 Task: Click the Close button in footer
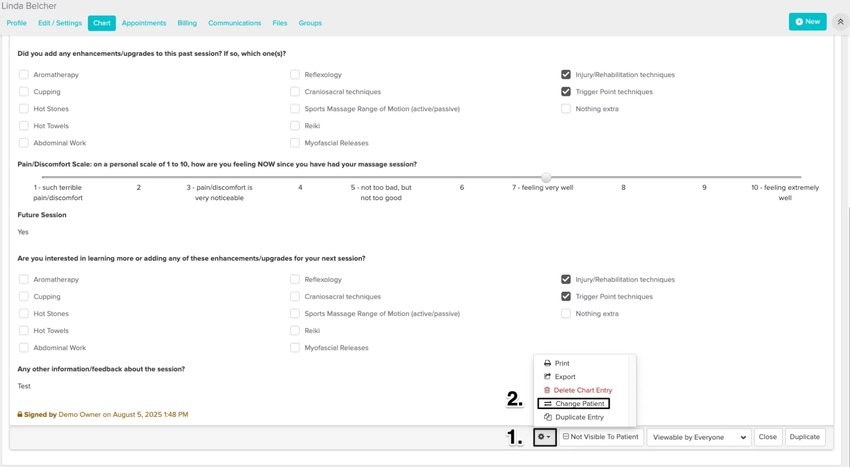coord(768,437)
